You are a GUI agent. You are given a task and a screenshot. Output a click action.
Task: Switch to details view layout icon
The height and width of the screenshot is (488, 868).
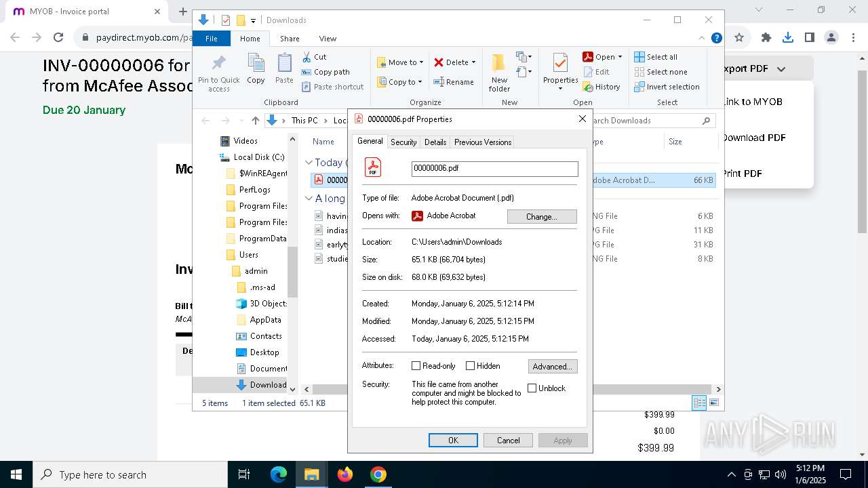point(699,403)
